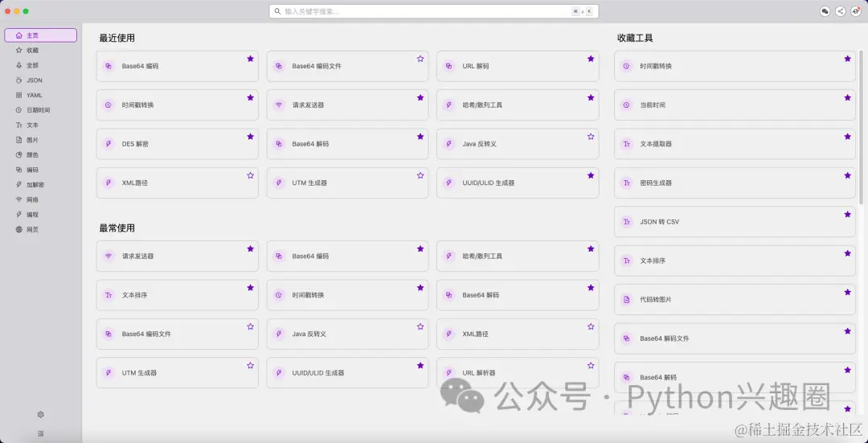The image size is (868, 443).
Task: Toggle star on 最近使用 UTM 生成器 card
Action: tap(420, 175)
